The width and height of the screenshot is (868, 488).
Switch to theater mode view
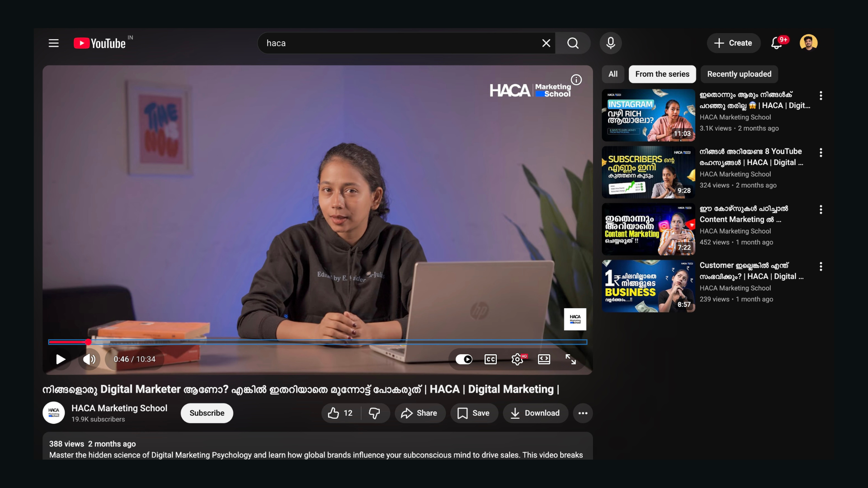click(544, 359)
